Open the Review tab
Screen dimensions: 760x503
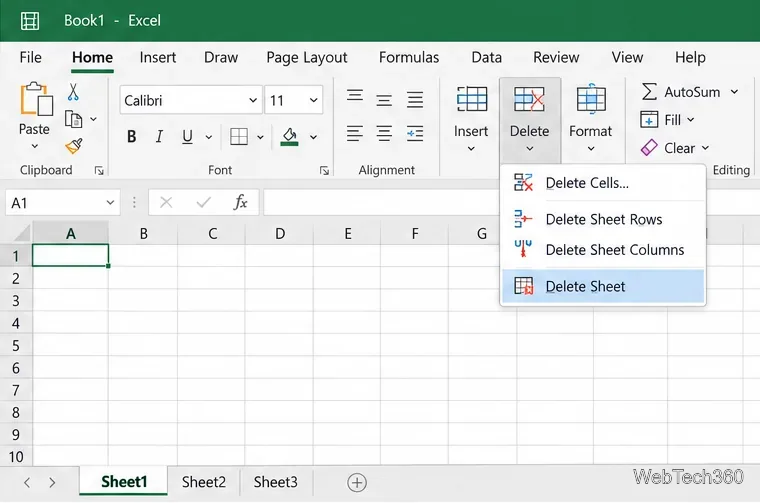pyautogui.click(x=556, y=58)
